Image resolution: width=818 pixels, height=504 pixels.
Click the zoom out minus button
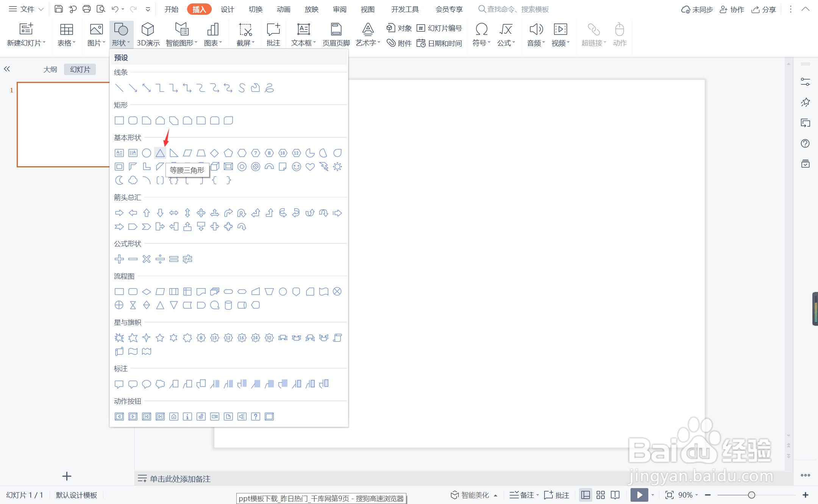[x=708, y=495]
